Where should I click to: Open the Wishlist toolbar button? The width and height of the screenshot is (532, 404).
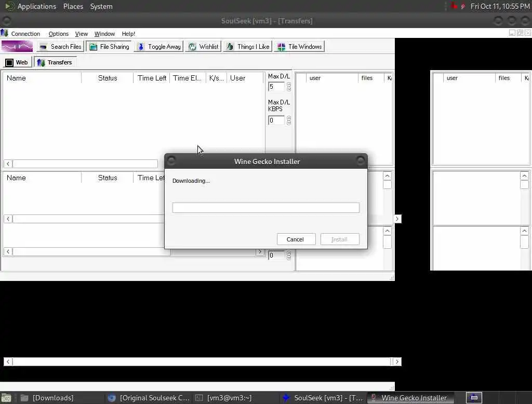204,46
